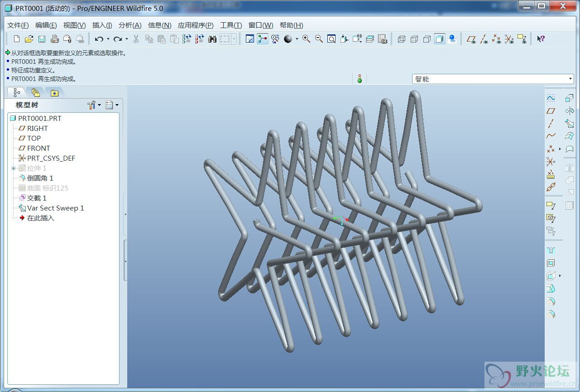Image resolution: width=580 pixels, height=392 pixels.
Task: Select the Datum Curve tool in right toolbar
Action: [551, 136]
